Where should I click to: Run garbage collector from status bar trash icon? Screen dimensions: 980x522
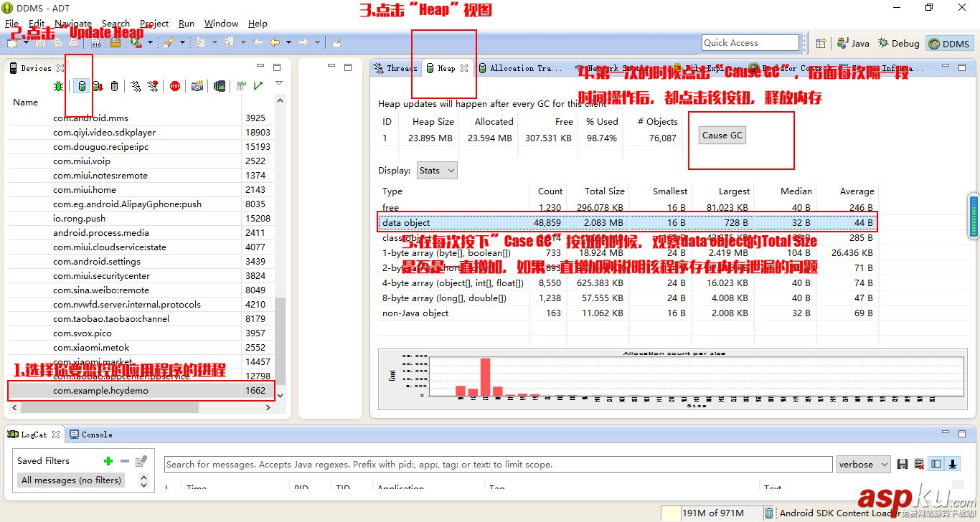pyautogui.click(x=769, y=513)
